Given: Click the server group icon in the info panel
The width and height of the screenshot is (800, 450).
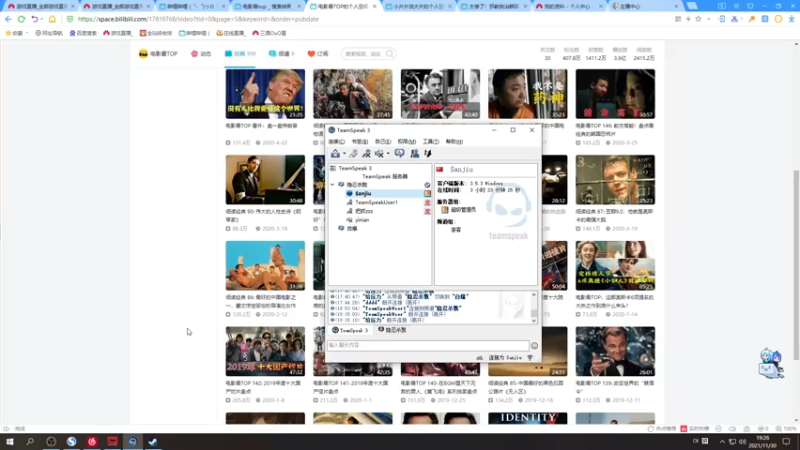Looking at the screenshot, I should (444, 210).
